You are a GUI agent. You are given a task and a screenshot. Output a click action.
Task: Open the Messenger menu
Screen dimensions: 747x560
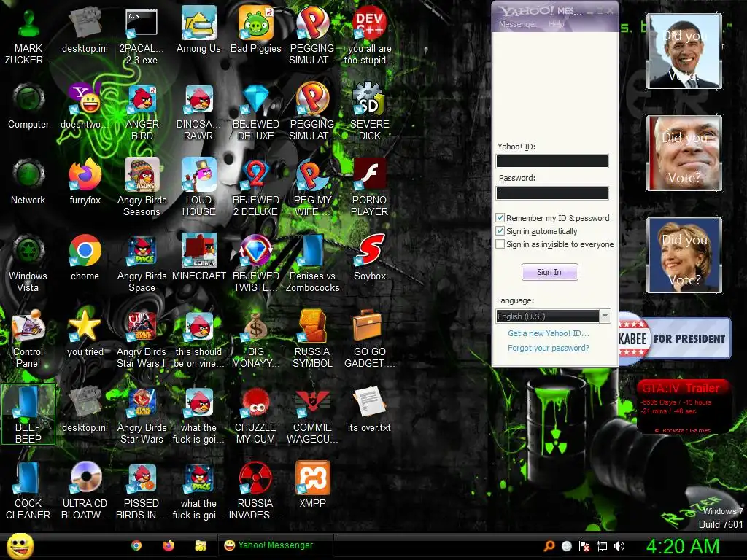(x=518, y=24)
